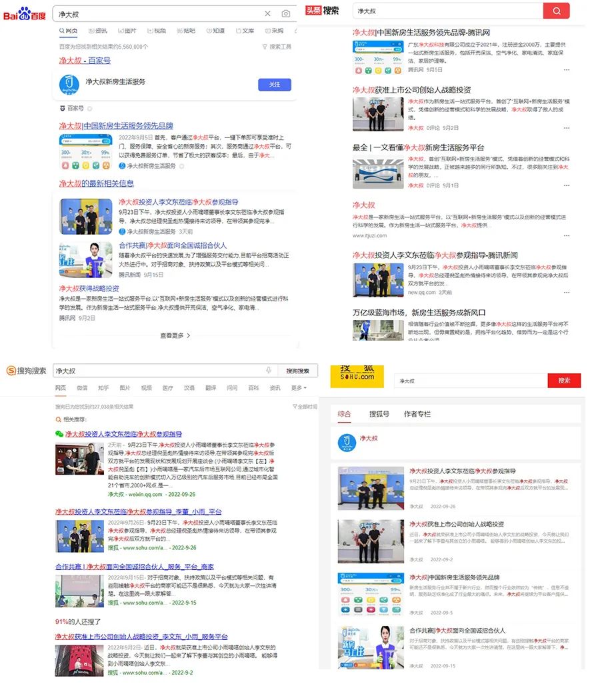Open Toutiao result 净大叔获准上市公司创始人战略投资

coord(411,90)
